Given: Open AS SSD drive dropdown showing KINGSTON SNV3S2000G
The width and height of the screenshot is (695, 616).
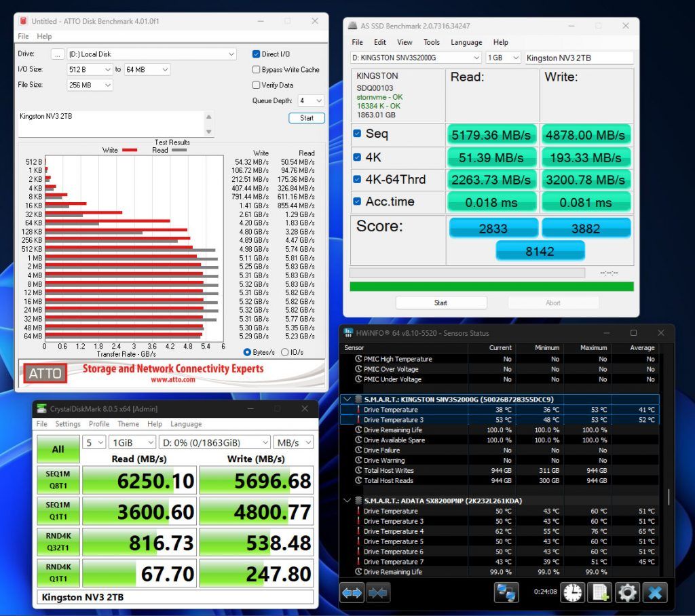Looking at the screenshot, I should click(416, 58).
